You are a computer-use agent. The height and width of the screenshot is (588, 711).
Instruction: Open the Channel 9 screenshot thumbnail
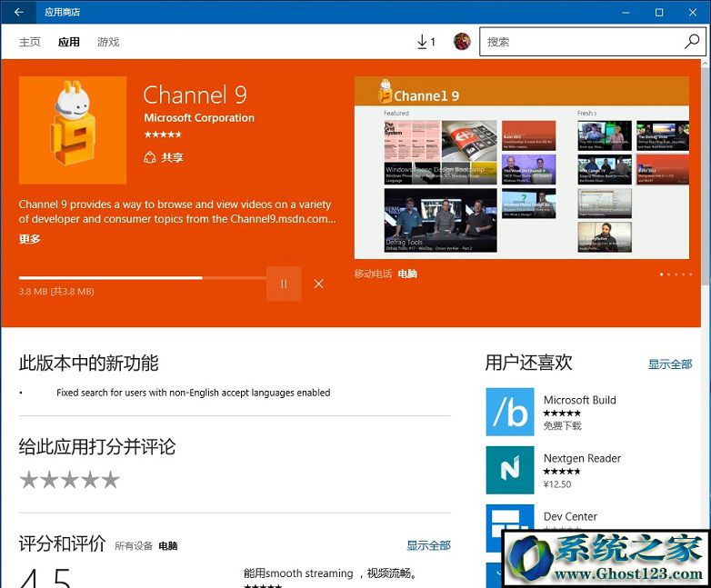522,168
